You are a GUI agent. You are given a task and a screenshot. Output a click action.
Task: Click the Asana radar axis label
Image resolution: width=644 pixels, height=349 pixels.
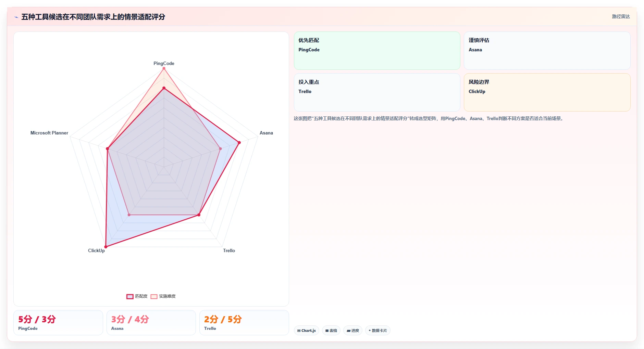click(x=266, y=133)
